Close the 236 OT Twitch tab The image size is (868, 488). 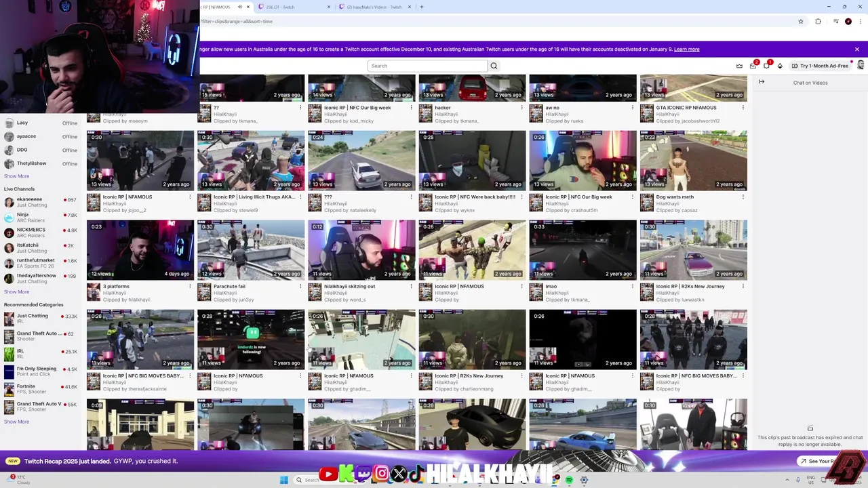(x=329, y=7)
